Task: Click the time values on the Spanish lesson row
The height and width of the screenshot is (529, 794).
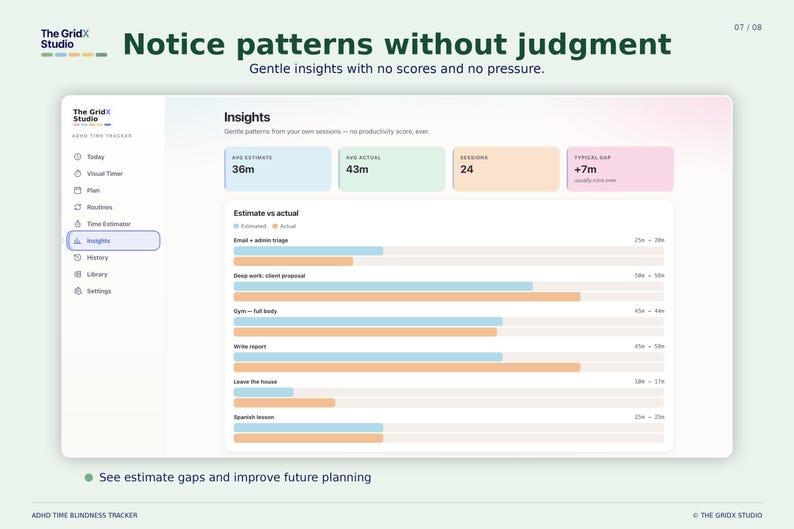Action: (x=649, y=417)
